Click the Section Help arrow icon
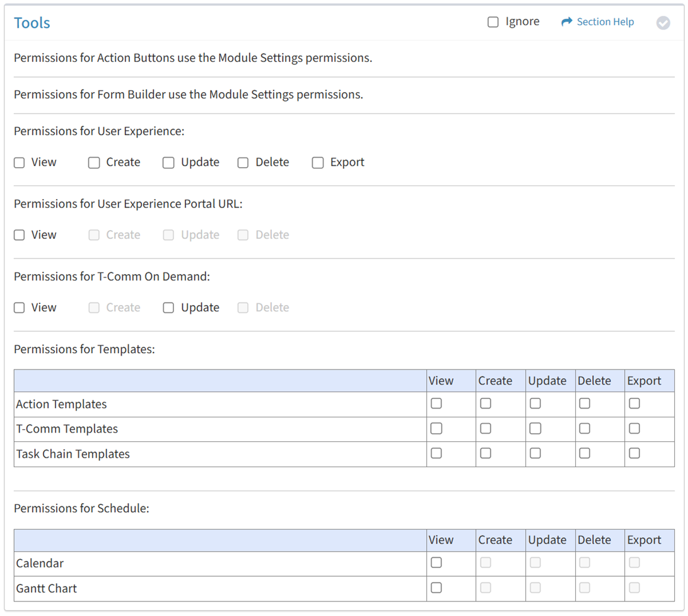Screen dimensions: 688x616 566,22
